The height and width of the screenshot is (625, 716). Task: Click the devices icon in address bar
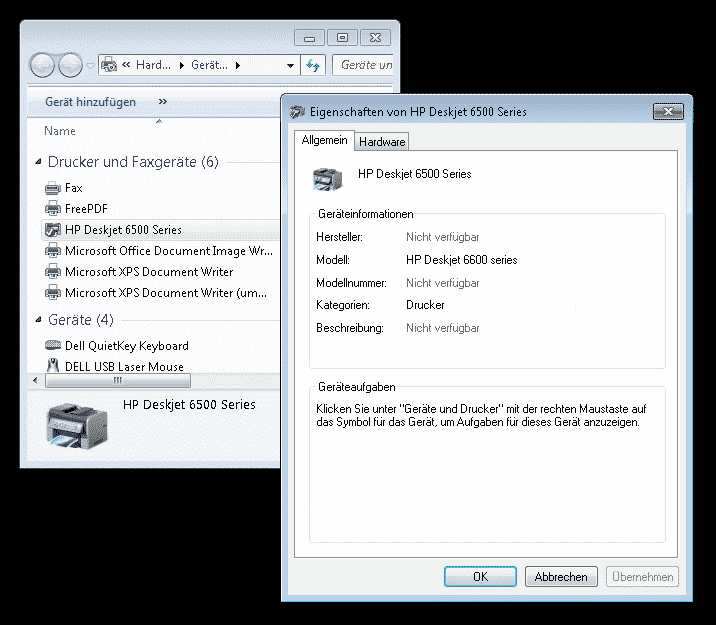[x=109, y=65]
